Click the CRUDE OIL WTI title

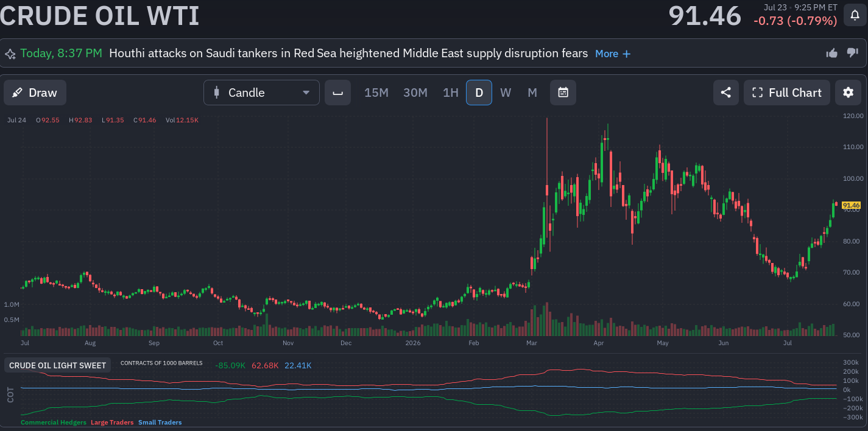click(100, 16)
